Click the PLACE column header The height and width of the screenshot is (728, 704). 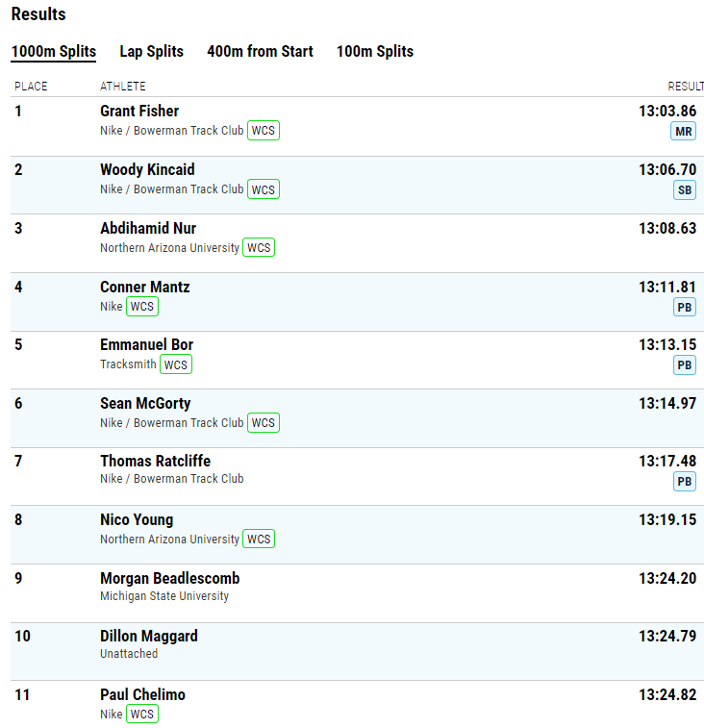pyautogui.click(x=31, y=87)
